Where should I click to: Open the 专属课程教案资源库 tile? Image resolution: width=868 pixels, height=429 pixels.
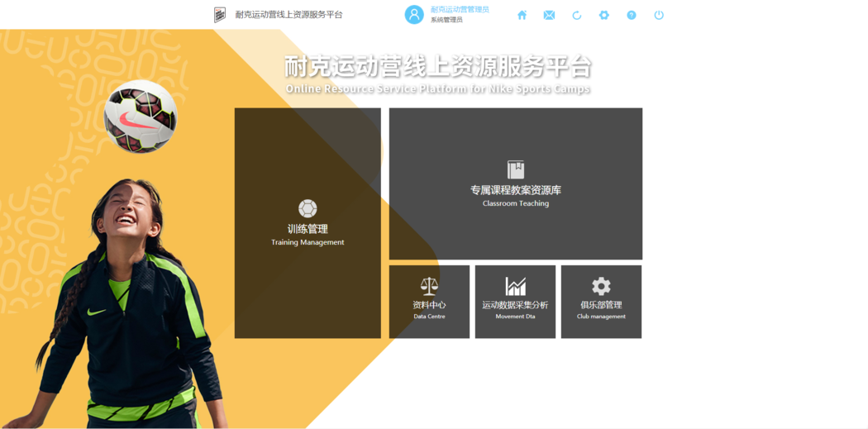pyautogui.click(x=516, y=184)
